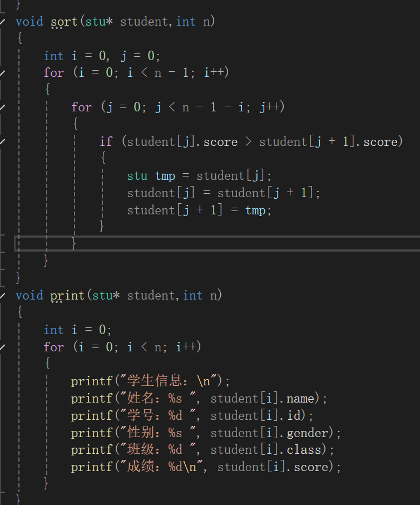Click 'student[i].id' in the 学号 printf
This screenshot has height=505, width=420.
click(255, 416)
